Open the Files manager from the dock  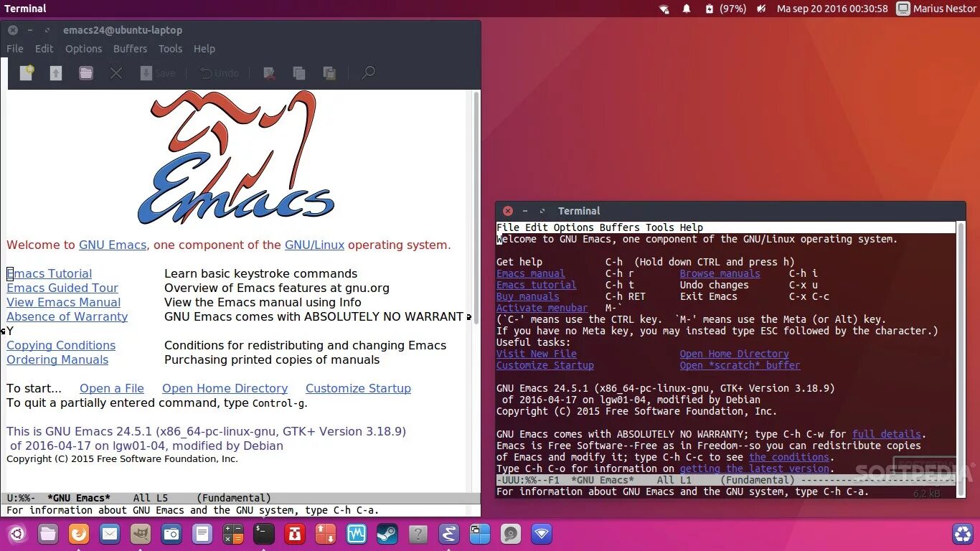click(x=48, y=534)
